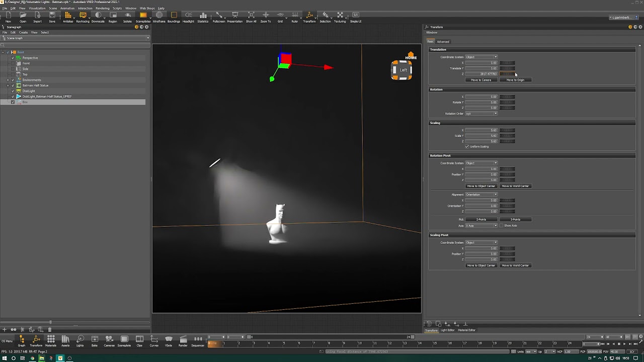Image resolution: width=644 pixels, height=362 pixels.
Task: Toggle the Transform manipulator toolbar icon
Action: pyautogui.click(x=309, y=17)
